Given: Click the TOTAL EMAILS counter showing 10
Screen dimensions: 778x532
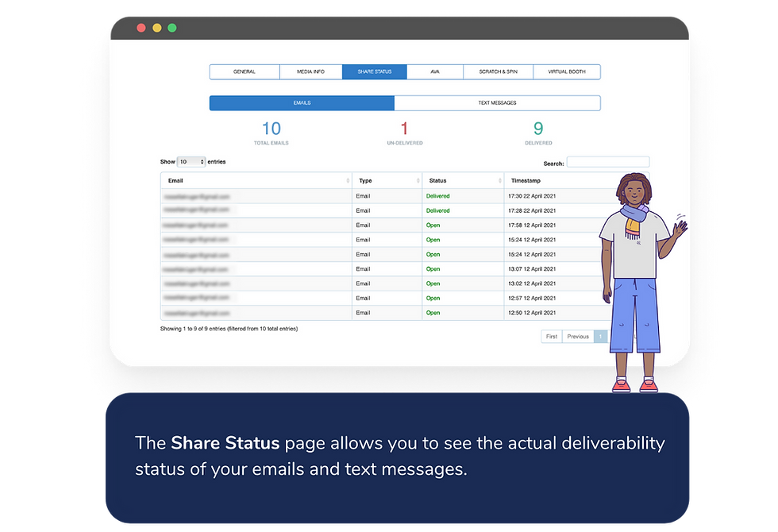Looking at the screenshot, I should (272, 133).
